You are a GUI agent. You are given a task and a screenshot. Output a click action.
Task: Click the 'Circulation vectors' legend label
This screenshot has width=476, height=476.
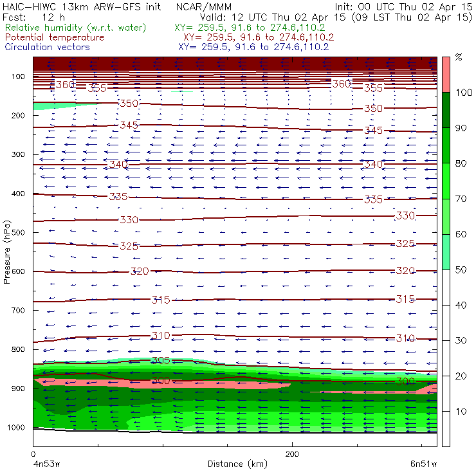[47, 47]
